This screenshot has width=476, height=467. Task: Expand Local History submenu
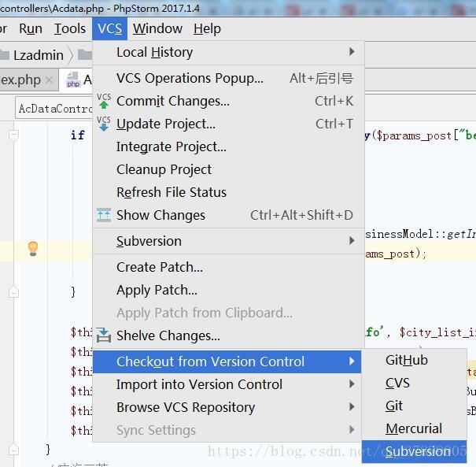pos(228,52)
